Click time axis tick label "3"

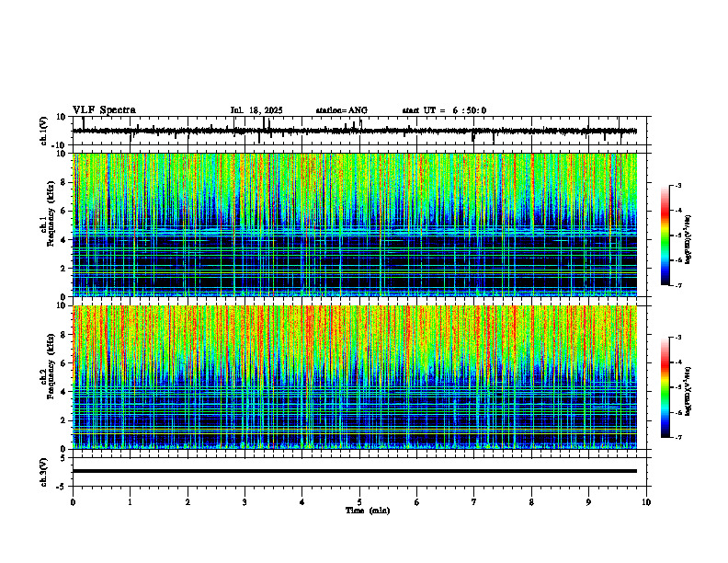245,502
